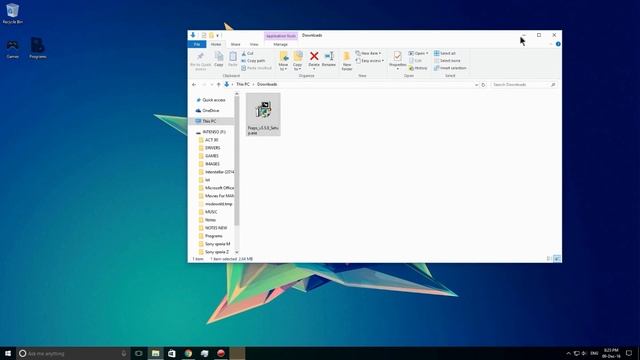Open Properties from the ribbon
640x360 pixels.
397,60
